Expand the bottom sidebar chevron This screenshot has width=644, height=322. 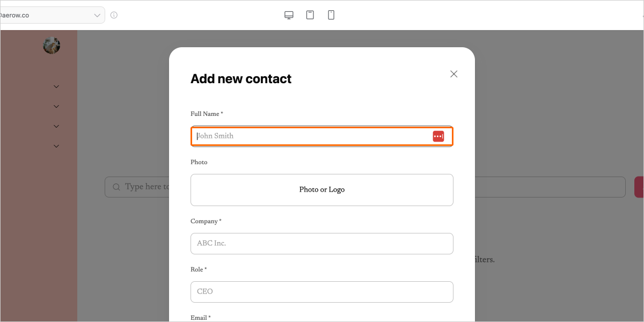(56, 146)
